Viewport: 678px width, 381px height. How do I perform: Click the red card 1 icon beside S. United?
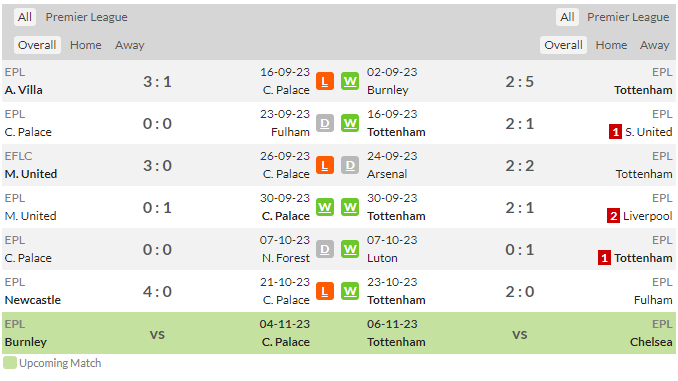pos(615,131)
